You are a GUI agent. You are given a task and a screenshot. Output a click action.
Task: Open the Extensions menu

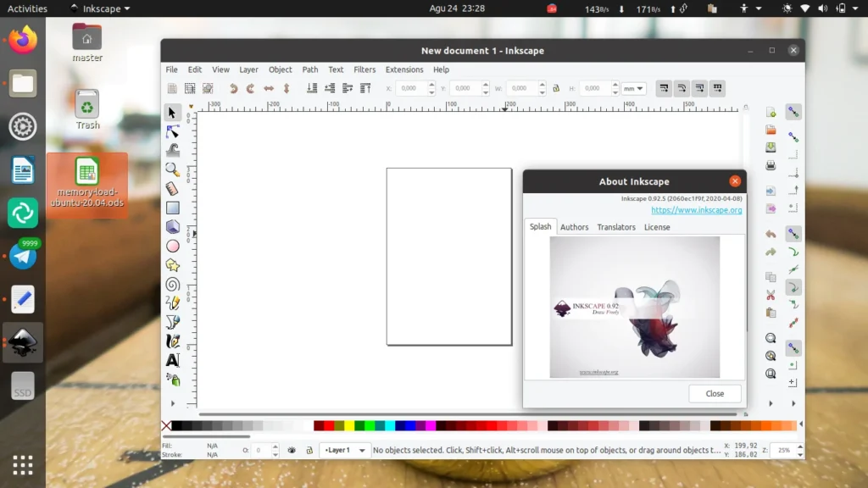click(404, 69)
